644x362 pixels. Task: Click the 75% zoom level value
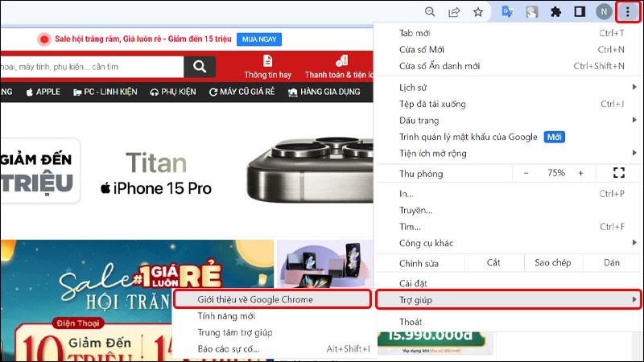[556, 173]
